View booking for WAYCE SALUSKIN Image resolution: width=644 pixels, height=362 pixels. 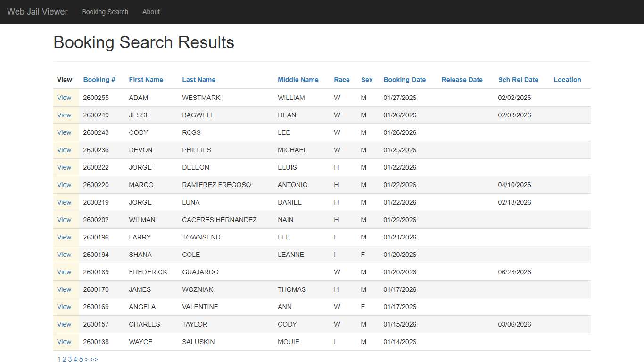click(64, 342)
